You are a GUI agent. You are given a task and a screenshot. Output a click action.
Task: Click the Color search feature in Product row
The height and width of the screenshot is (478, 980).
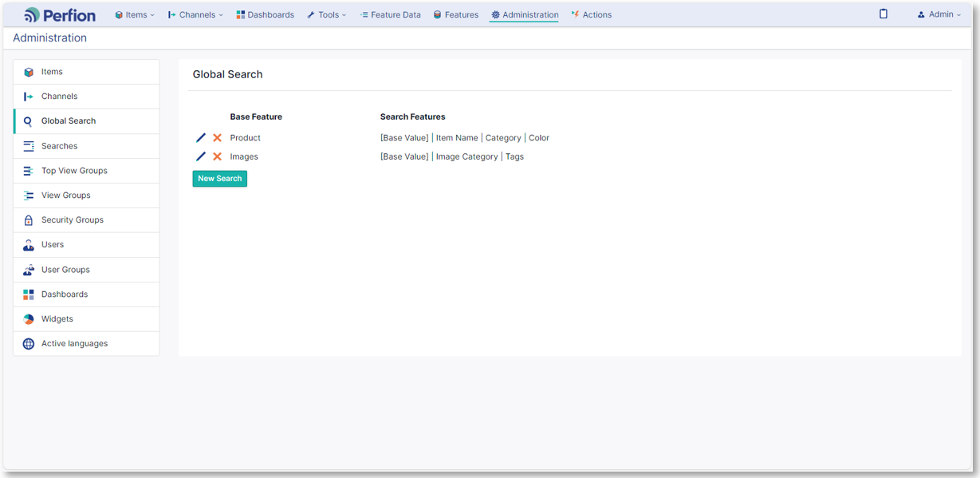click(x=539, y=138)
